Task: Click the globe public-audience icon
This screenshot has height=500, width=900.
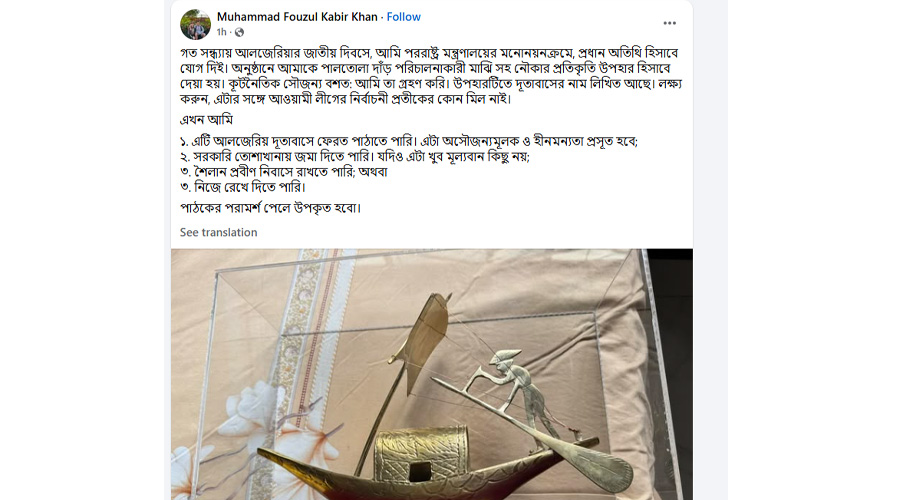Action: click(239, 32)
